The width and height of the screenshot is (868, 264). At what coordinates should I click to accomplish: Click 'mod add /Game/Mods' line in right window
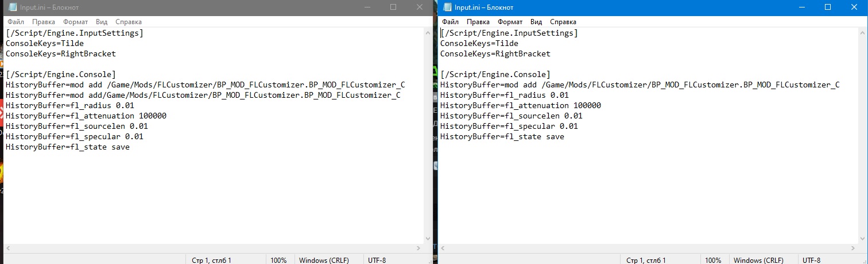point(640,85)
